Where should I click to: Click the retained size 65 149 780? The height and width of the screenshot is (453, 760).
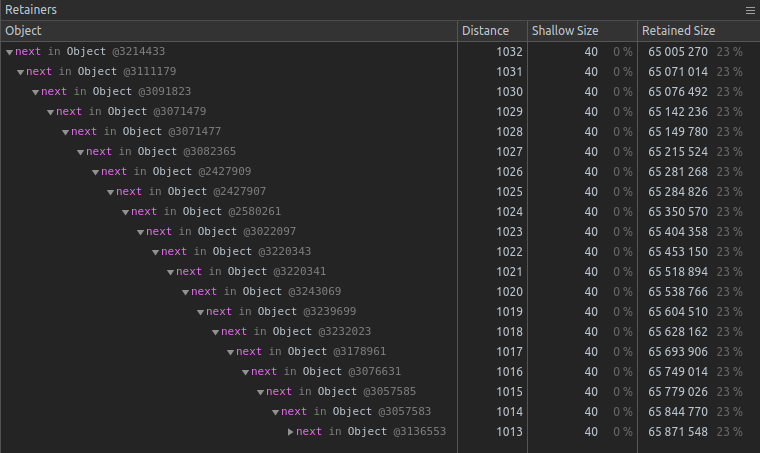(x=678, y=132)
